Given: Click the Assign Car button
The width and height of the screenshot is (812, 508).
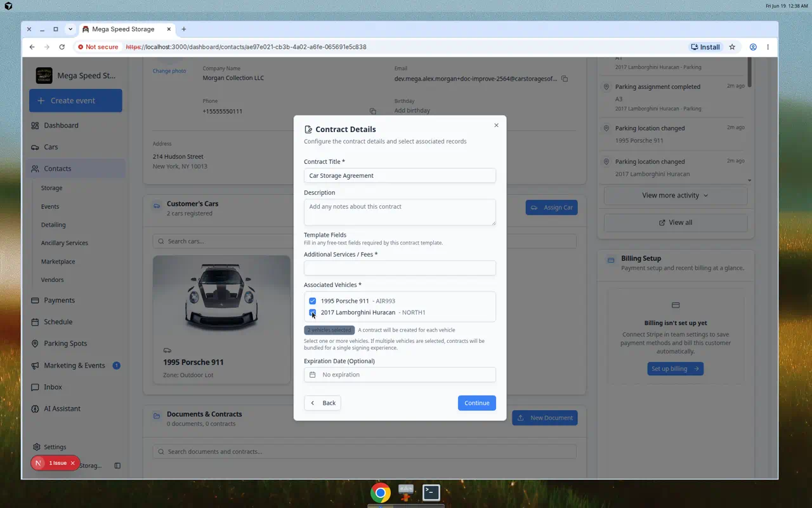Looking at the screenshot, I should 551,208.
